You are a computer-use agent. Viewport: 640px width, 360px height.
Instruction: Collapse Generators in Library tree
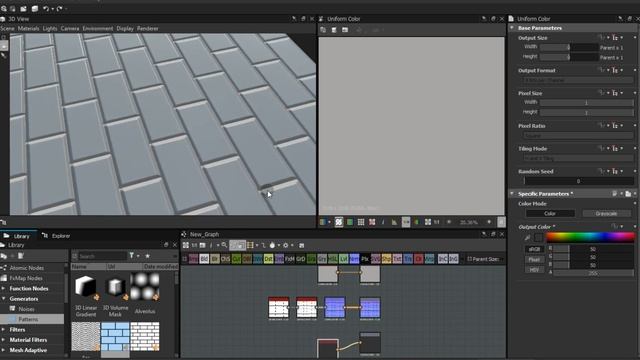coord(4,298)
